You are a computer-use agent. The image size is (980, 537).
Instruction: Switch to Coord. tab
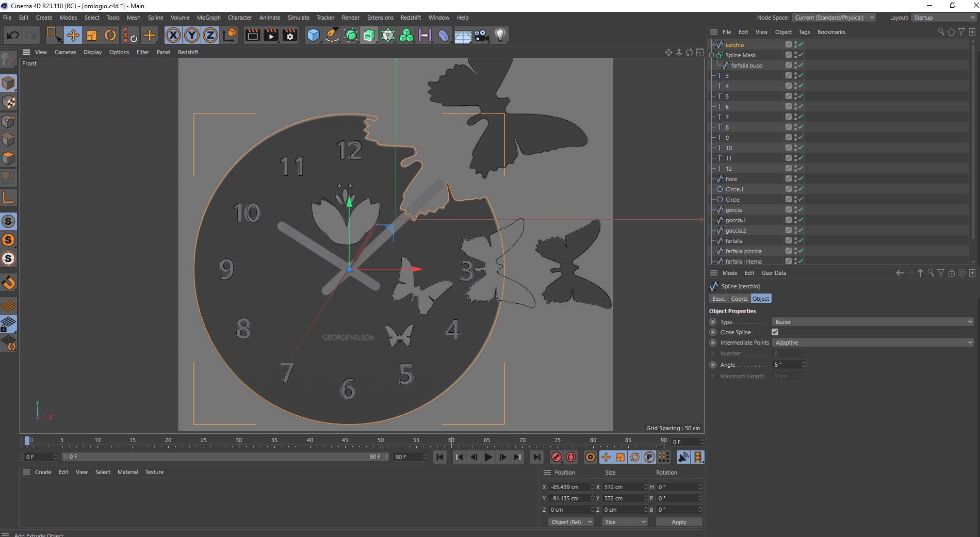[739, 299]
